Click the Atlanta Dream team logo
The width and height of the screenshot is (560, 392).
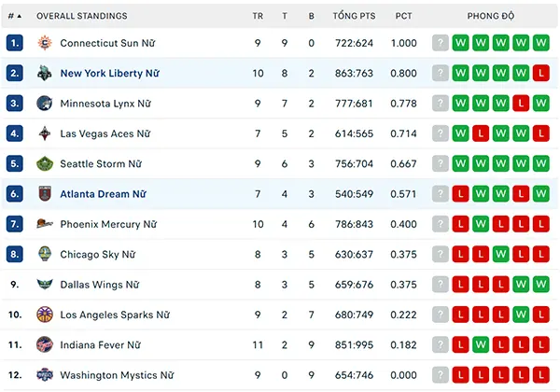(x=45, y=194)
